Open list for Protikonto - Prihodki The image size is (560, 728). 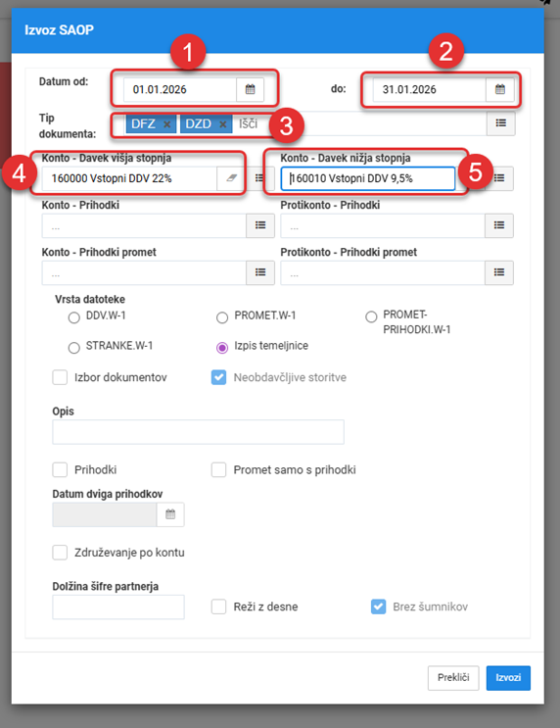tap(498, 225)
